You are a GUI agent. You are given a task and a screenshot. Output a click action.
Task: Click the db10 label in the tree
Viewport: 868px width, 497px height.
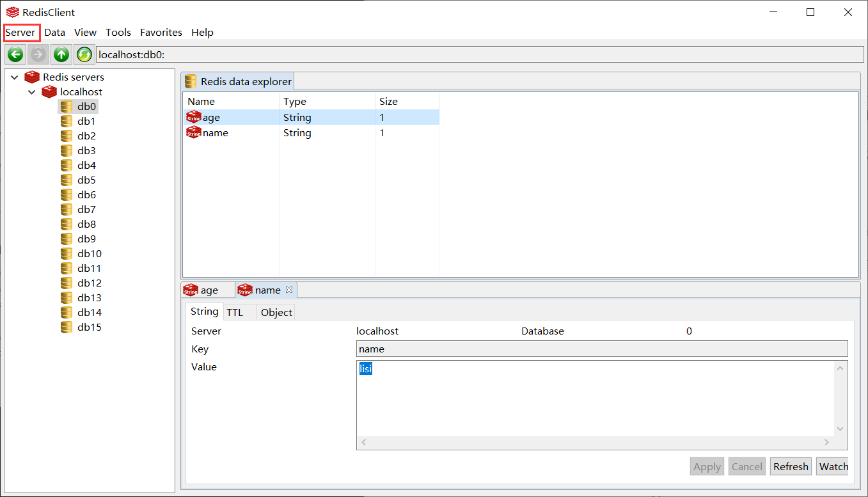90,253
